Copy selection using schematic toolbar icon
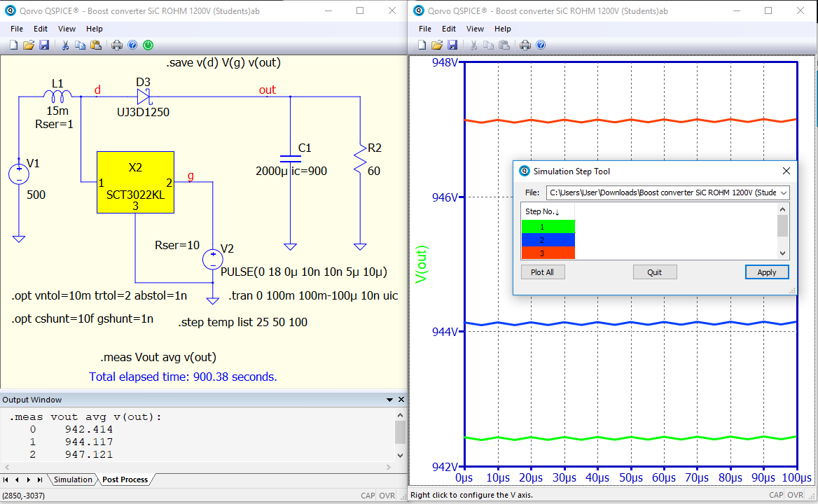Image resolution: width=818 pixels, height=504 pixels. (81, 45)
